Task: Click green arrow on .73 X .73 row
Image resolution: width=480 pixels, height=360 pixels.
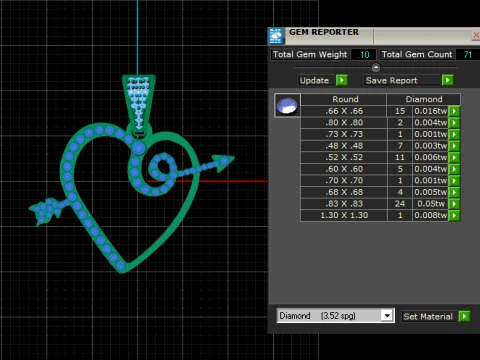Action: click(454, 134)
